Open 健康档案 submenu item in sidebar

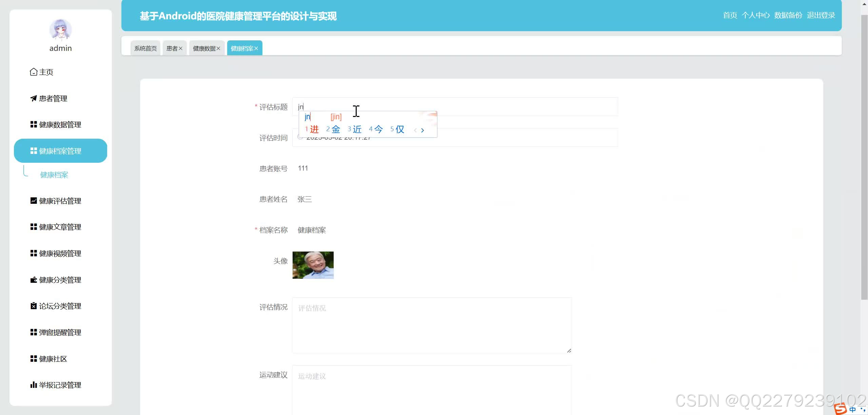coord(54,175)
